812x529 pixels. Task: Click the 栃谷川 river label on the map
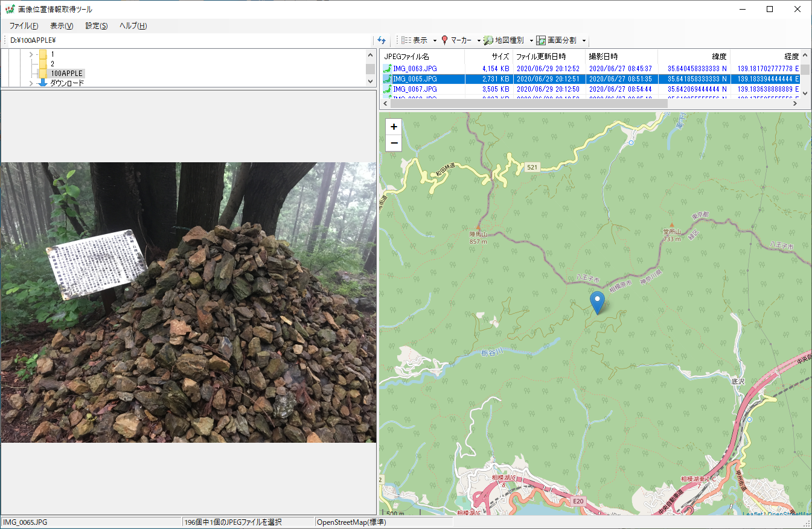[493, 353]
